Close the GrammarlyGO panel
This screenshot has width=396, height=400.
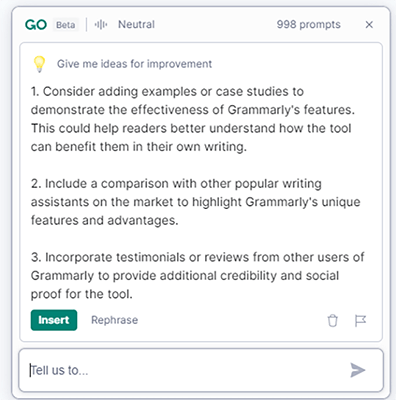coord(369,25)
